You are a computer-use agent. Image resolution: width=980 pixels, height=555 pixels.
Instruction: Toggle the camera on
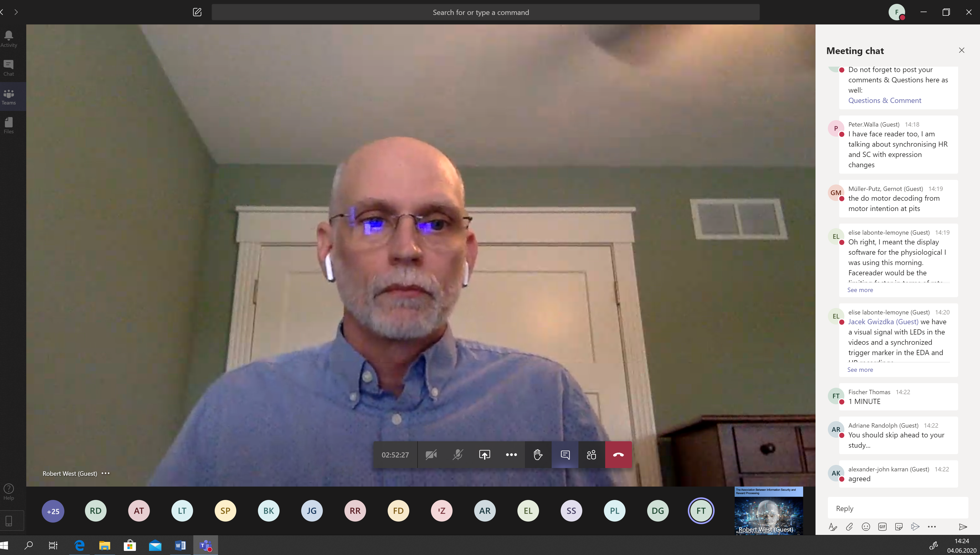431,454
